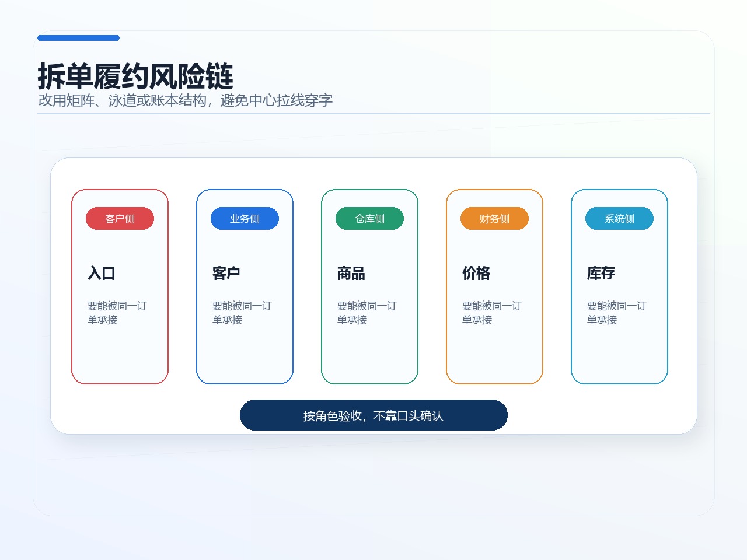747x560 pixels.
Task: Click the 客户侧 red pill label
Action: [x=120, y=219]
